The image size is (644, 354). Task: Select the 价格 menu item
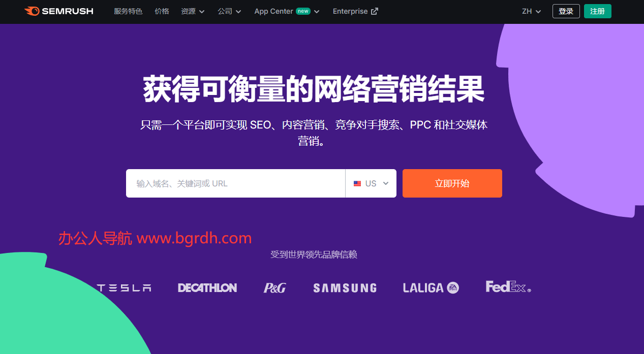pyautogui.click(x=162, y=11)
